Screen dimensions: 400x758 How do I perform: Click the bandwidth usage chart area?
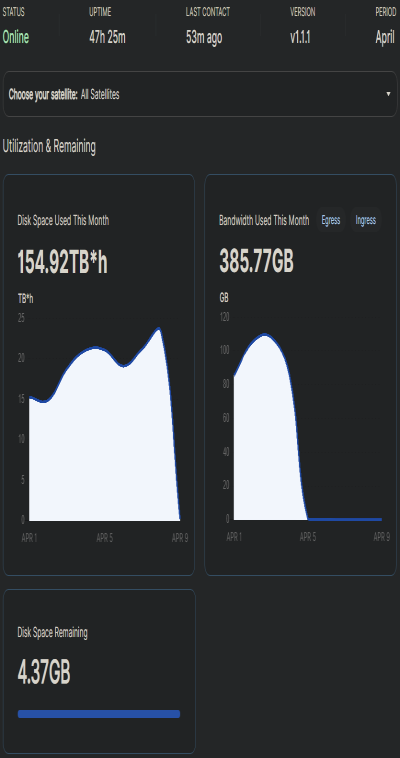tap(308, 427)
